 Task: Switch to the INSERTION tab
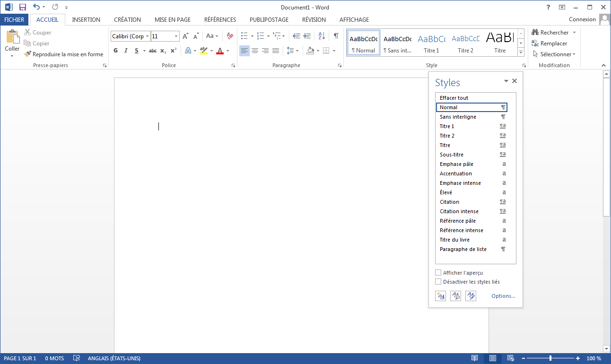point(86,20)
